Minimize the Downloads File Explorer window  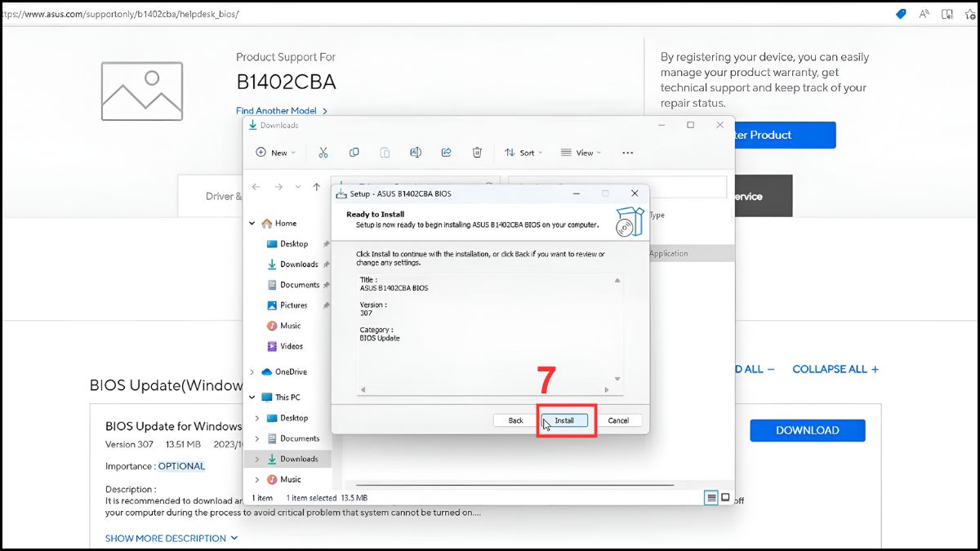tap(661, 125)
